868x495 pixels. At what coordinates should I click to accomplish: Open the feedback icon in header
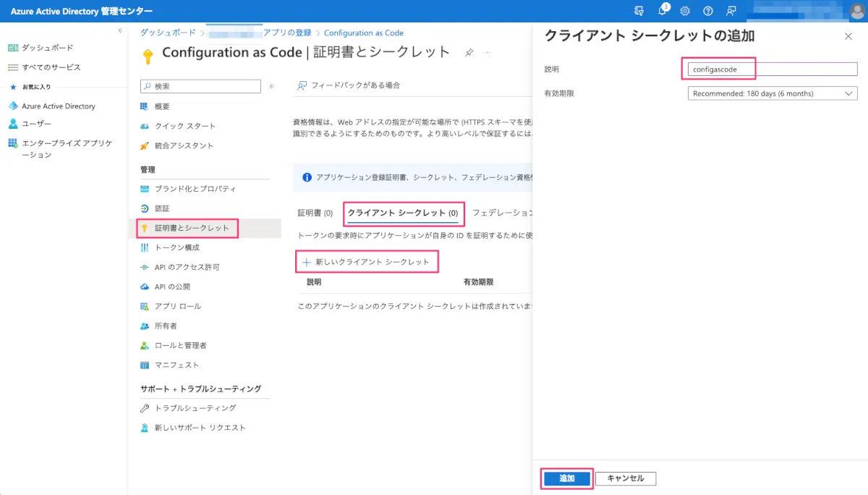point(731,11)
